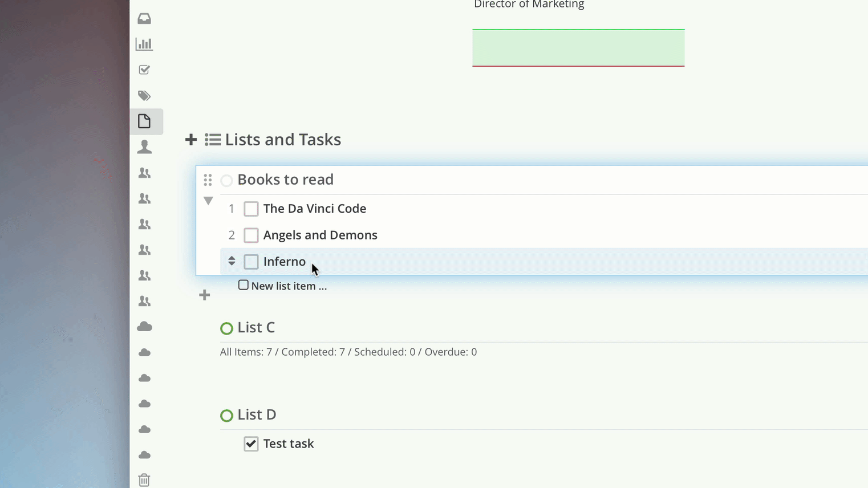The width and height of the screenshot is (868, 488).
Task: Open the inbox tray icon in sidebar
Action: 144,19
